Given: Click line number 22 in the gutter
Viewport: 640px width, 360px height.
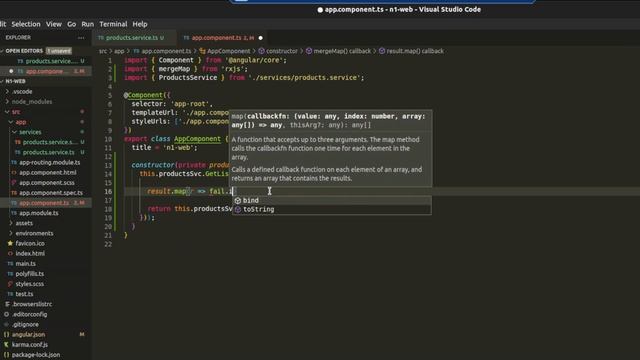Looking at the screenshot, I should [108, 244].
